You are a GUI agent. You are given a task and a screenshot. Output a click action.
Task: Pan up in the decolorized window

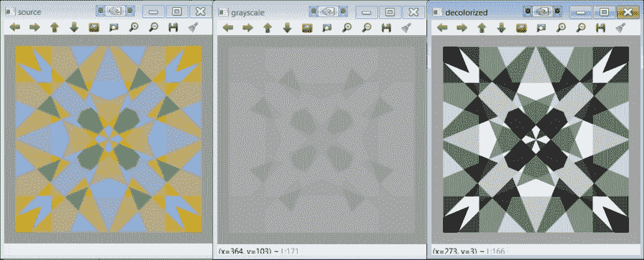482,27
